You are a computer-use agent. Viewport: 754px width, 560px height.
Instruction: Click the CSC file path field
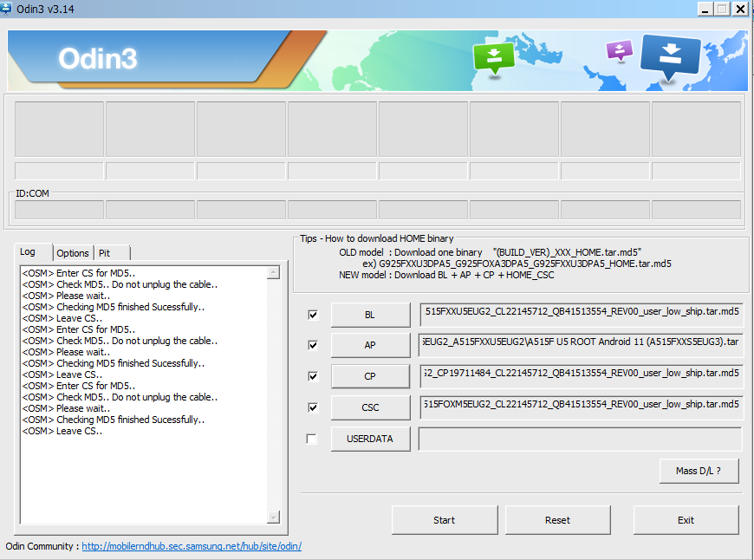pyautogui.click(x=581, y=407)
